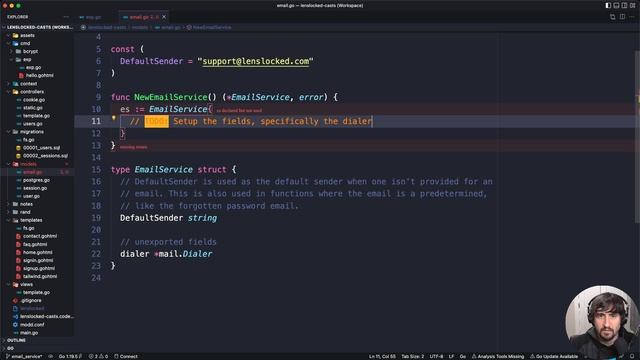Click Go Update Available notice
The width and height of the screenshot is (640, 360).
[554, 356]
